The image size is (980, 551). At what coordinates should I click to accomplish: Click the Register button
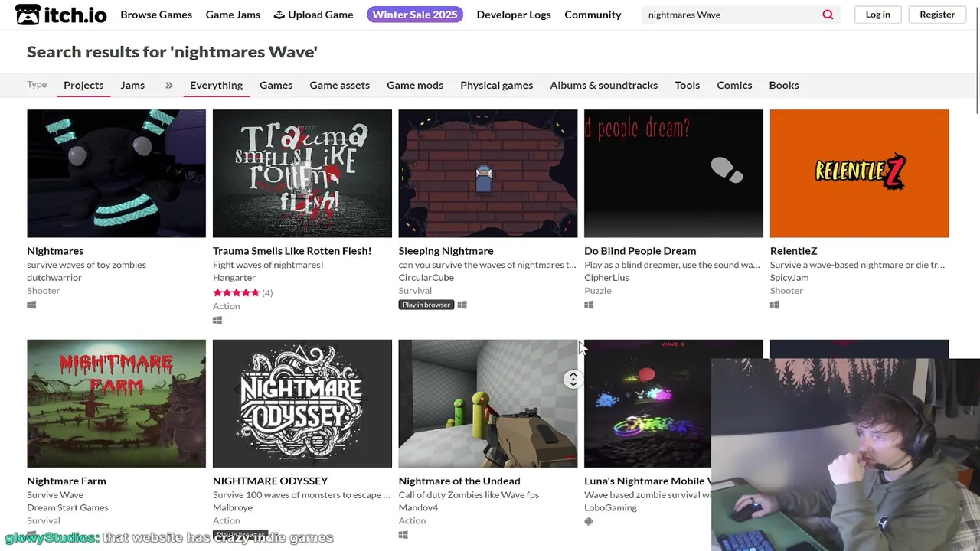(x=937, y=15)
